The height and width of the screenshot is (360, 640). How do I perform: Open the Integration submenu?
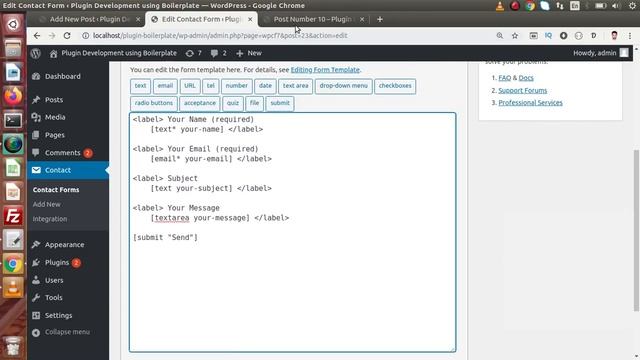[50, 219]
